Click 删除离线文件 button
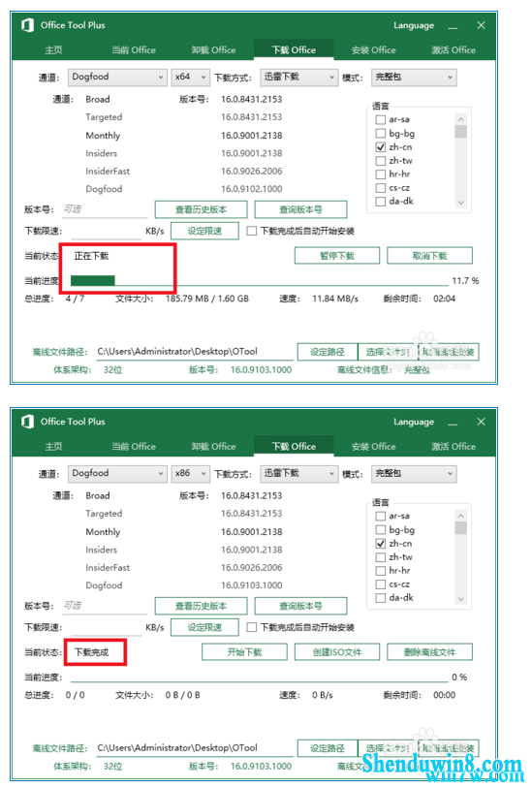 [x=429, y=651]
